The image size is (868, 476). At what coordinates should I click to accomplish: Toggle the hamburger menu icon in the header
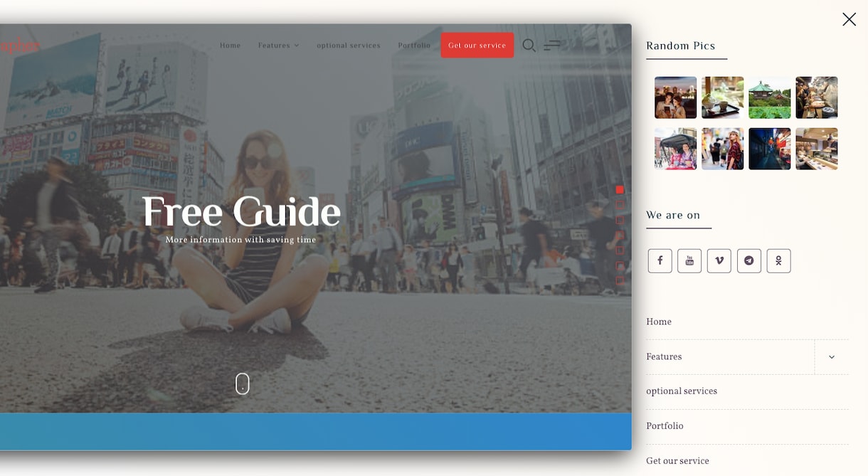point(552,46)
